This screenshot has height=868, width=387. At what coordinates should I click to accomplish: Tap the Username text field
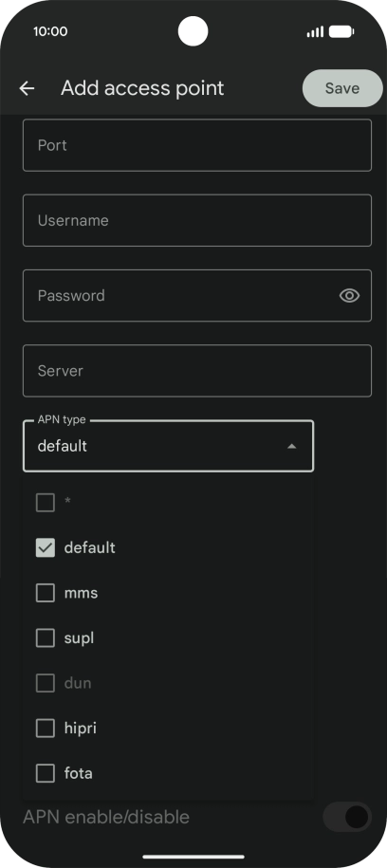pyautogui.click(x=197, y=220)
